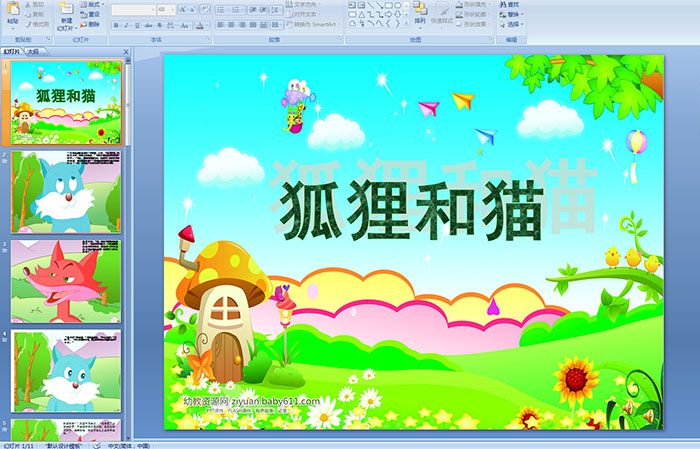Select slide 3 thumbnail with red fox

(66, 281)
